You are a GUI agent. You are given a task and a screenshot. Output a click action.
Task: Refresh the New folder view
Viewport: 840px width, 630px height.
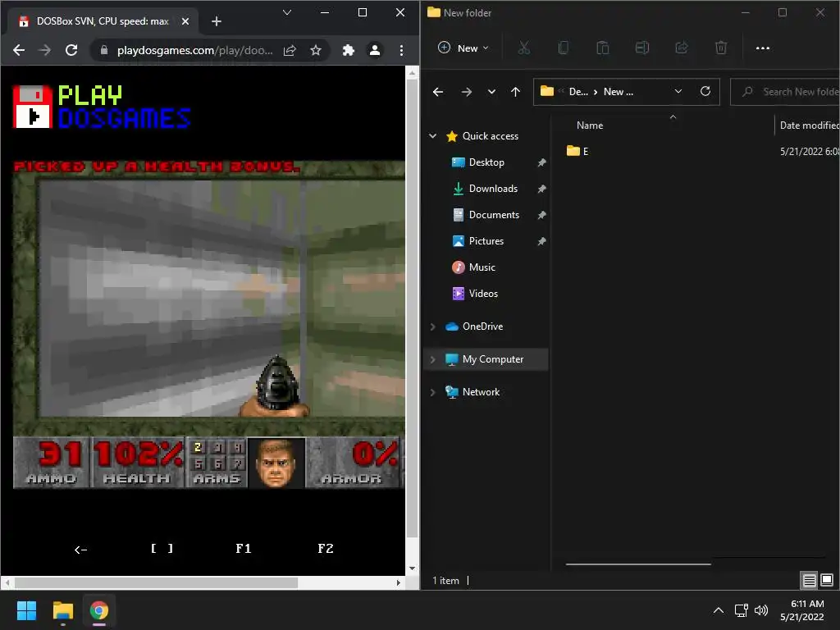point(705,92)
